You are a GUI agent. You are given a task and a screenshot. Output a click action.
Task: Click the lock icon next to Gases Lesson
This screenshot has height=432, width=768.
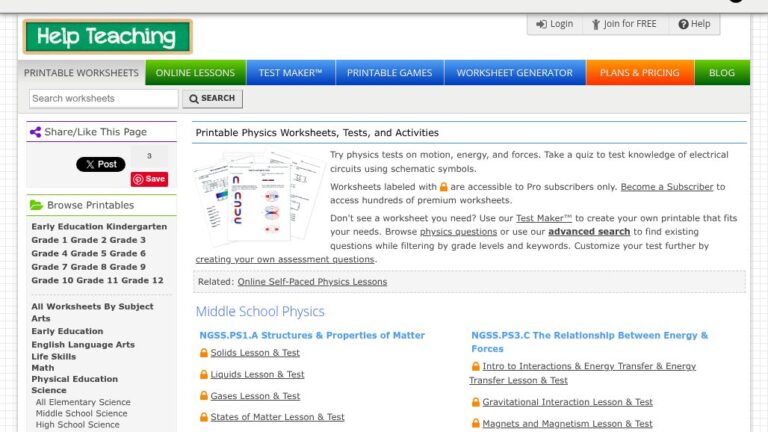pyautogui.click(x=204, y=396)
